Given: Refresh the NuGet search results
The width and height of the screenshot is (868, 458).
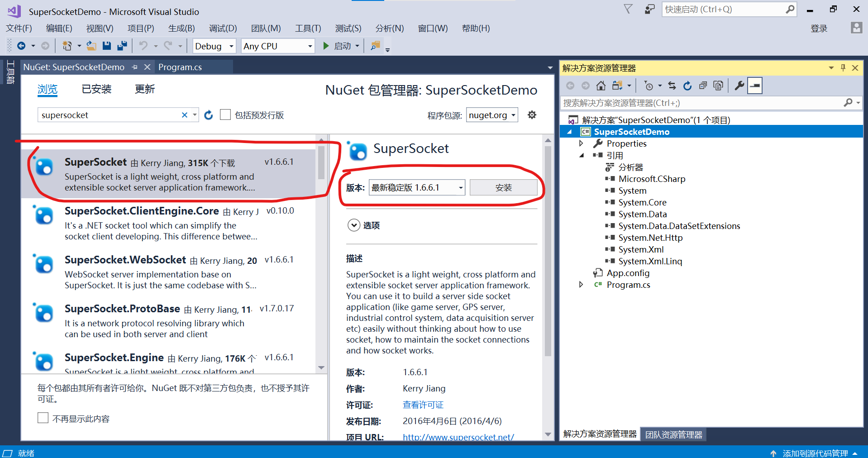Looking at the screenshot, I should [x=208, y=115].
